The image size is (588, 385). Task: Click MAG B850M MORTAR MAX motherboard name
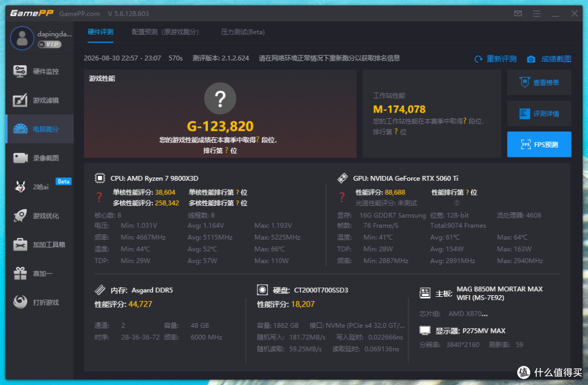click(x=499, y=293)
